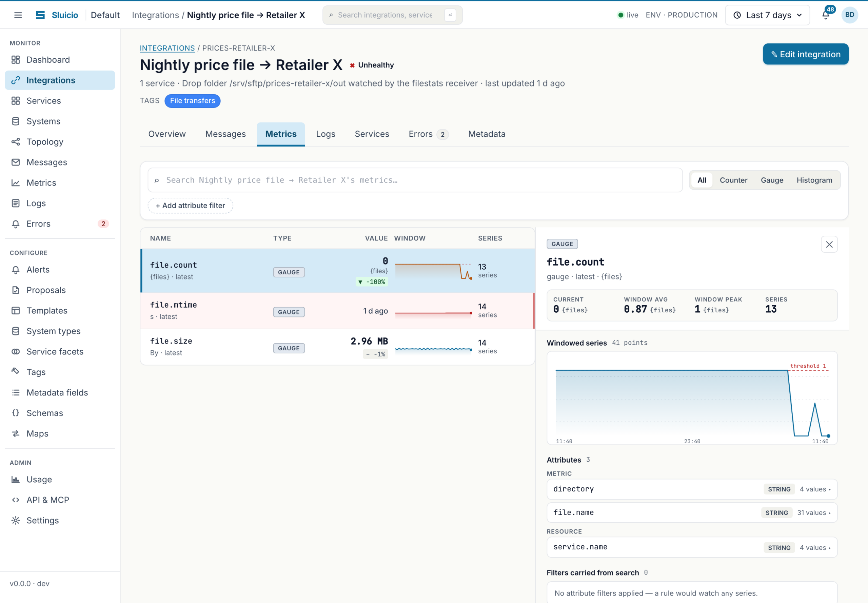Click the Messages envelope icon in sidebar
868x603 pixels.
[x=16, y=162]
